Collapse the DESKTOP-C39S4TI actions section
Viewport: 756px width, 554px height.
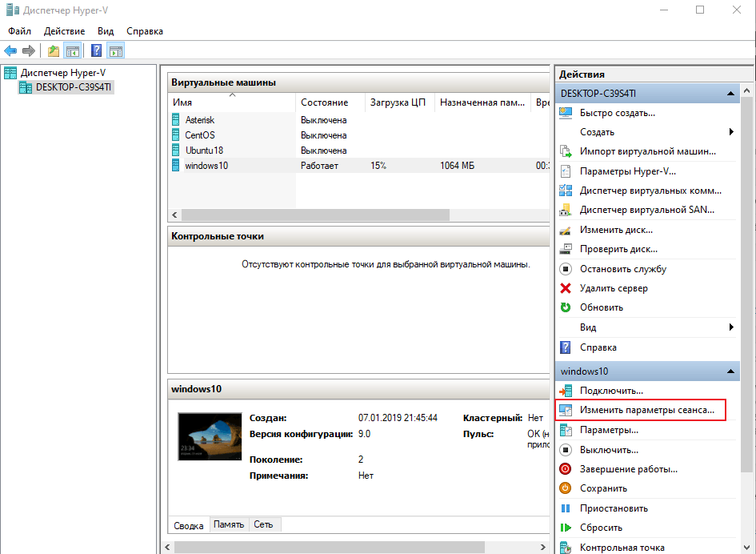(730, 94)
